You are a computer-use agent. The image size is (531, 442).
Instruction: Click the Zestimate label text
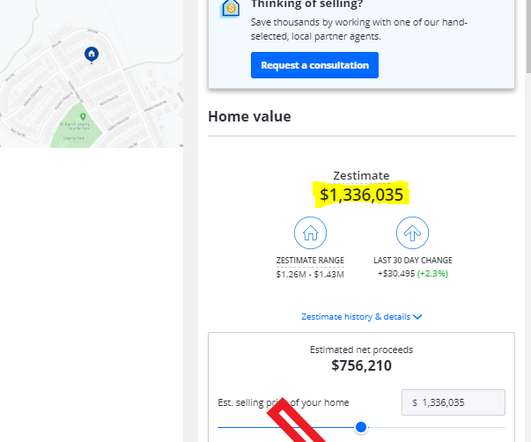click(x=361, y=175)
